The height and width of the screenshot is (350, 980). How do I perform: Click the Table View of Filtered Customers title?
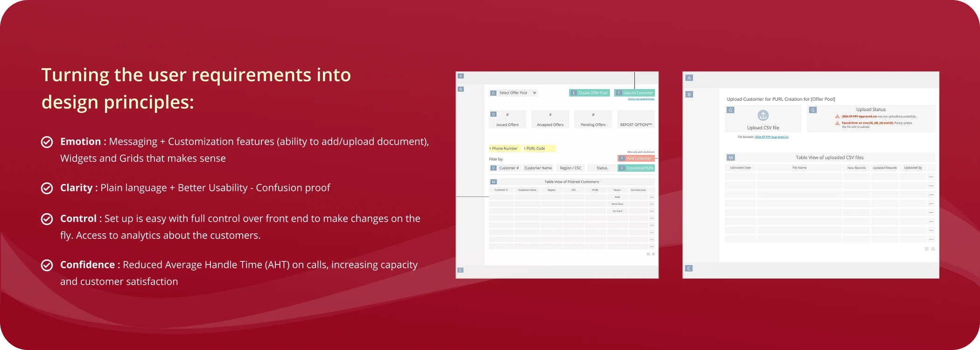pyautogui.click(x=572, y=182)
